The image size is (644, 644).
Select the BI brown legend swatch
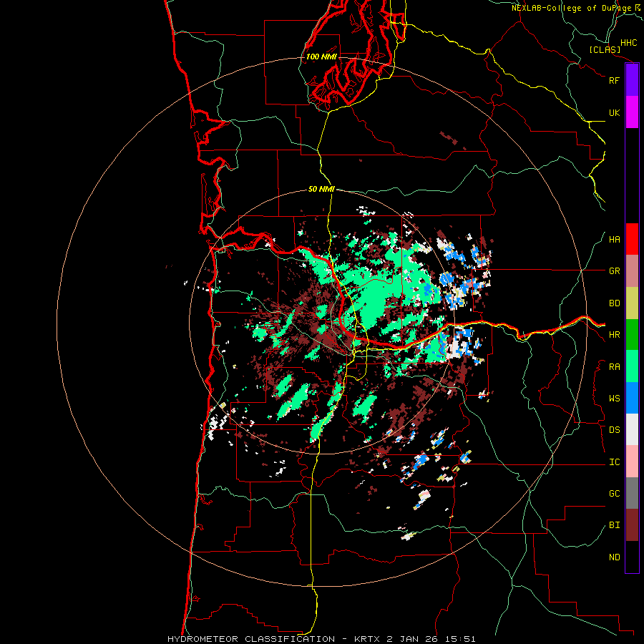coord(632,525)
